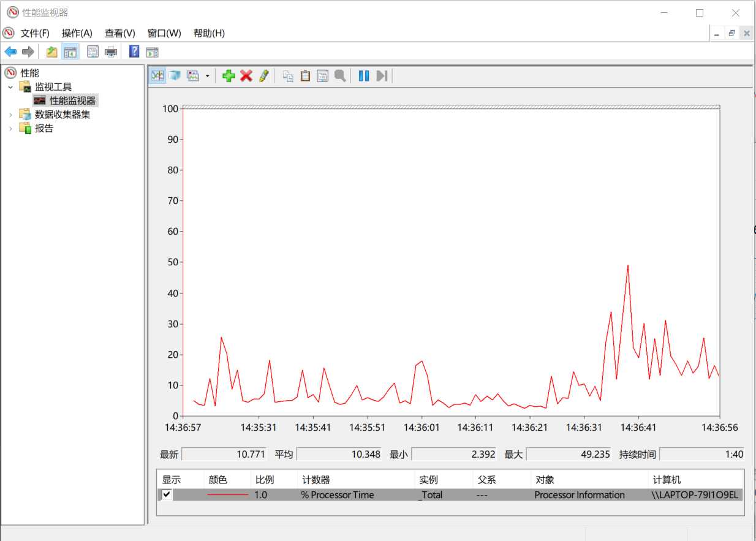Image resolution: width=756 pixels, height=541 pixels.
Task: Select the 数据收集器集 folder
Action: coord(62,115)
